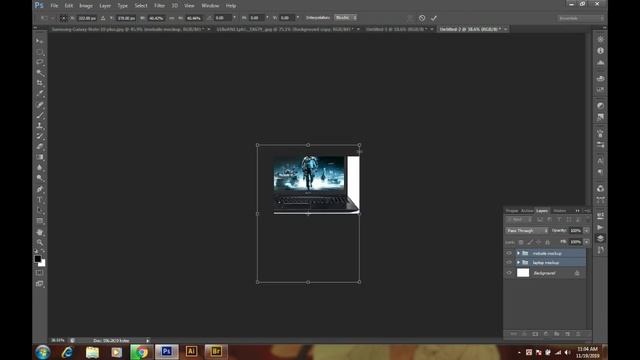Screen dimensions: 640x360
Task: Toggle lock transparent pixels
Action: [521, 242]
